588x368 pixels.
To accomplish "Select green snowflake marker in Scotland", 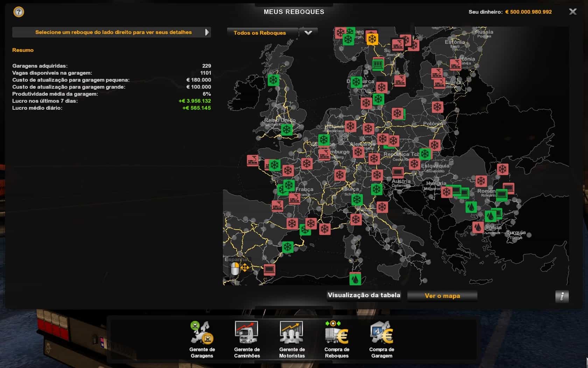I will [273, 80].
